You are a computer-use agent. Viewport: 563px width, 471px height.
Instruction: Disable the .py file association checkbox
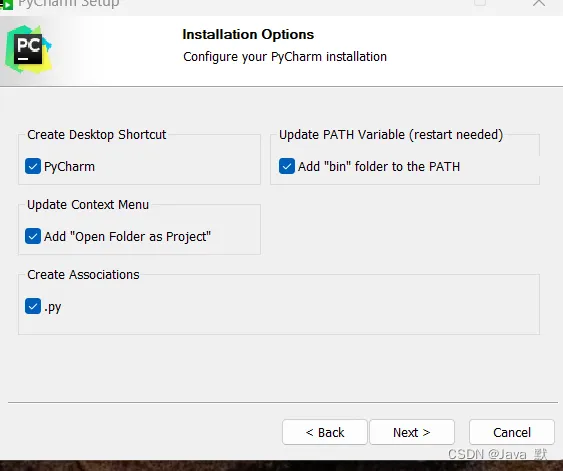click(33, 306)
